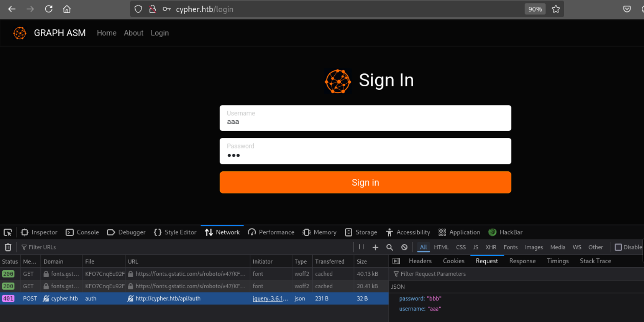Pause network request recording
The height and width of the screenshot is (322, 644).
[361, 247]
